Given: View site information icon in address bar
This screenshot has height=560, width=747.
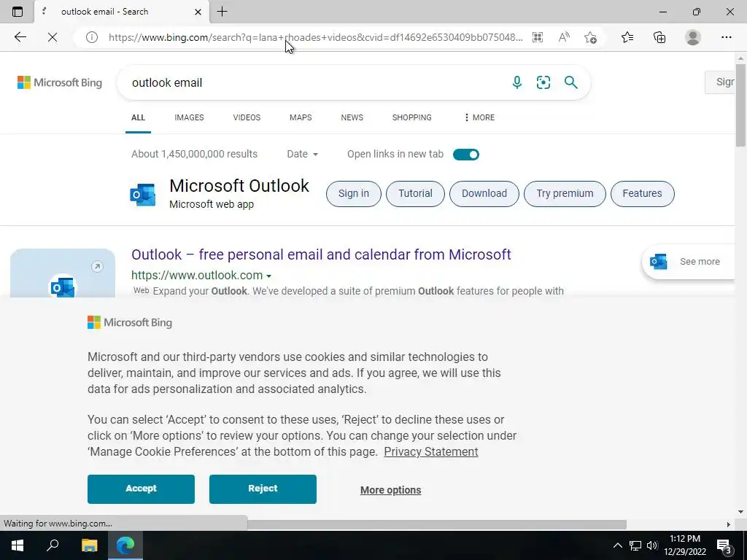Looking at the screenshot, I should pos(91,37).
